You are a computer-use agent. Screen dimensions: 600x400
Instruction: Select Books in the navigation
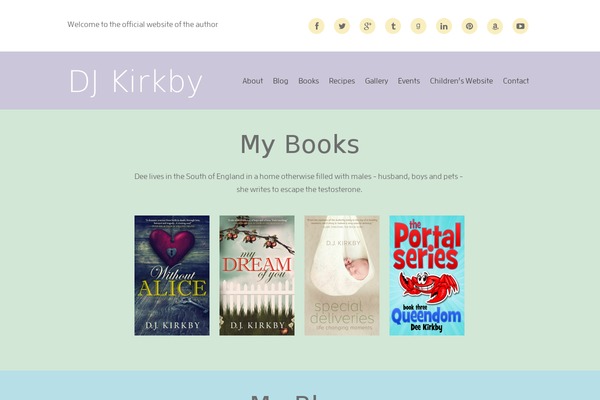coord(308,81)
